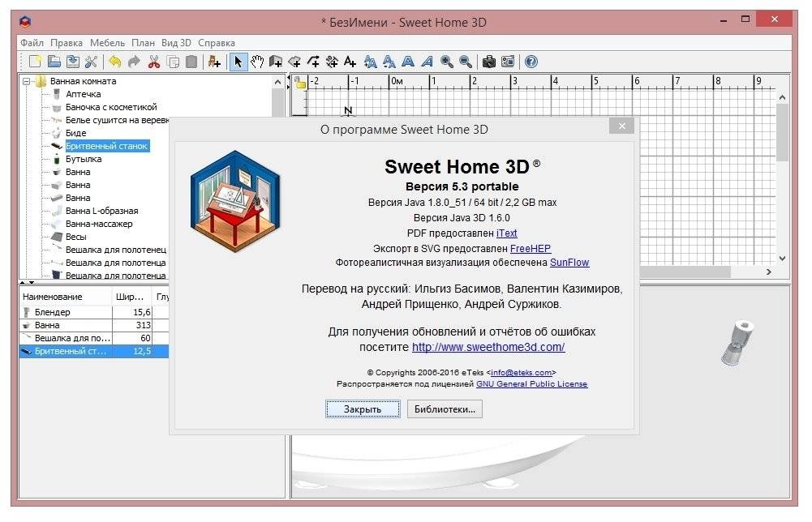
Task: Toggle the italic text style icon
Action: point(427,62)
